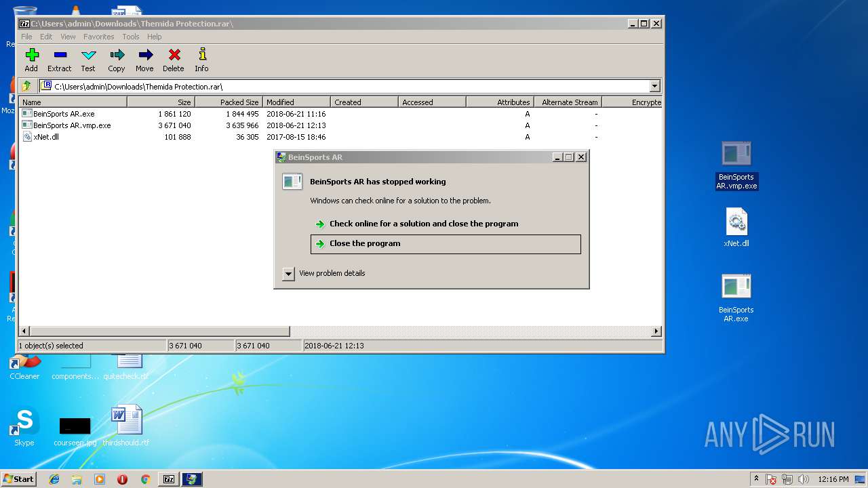868x488 pixels.
Task: Click the right scroll arrow of file list
Action: tap(656, 331)
